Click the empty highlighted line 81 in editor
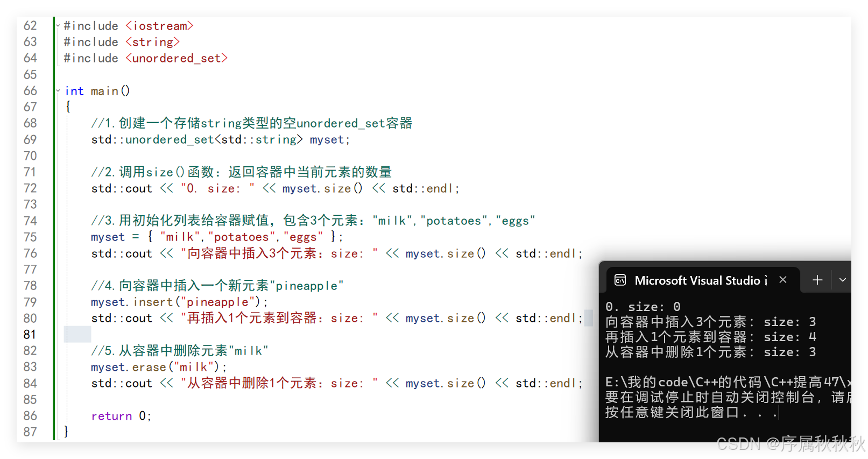The image size is (868, 459). (78, 335)
